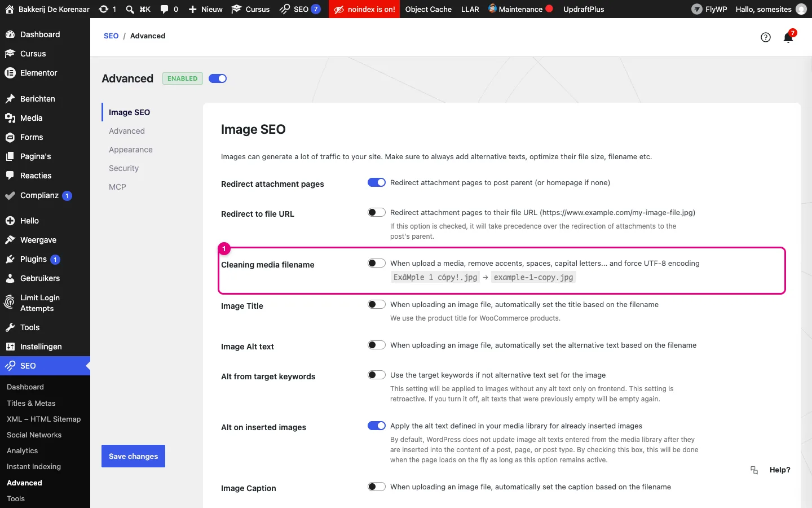Click the Dashboard gauge icon in sidebar
The image size is (812, 508).
[10, 34]
